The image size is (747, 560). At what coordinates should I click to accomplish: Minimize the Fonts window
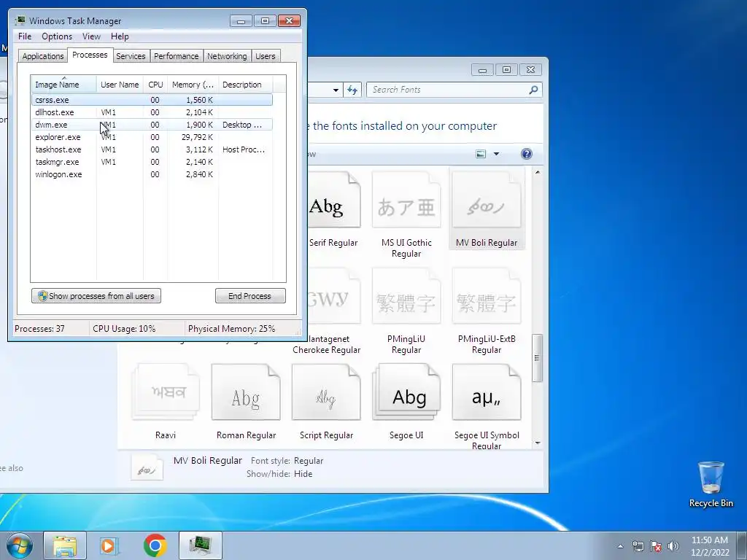tap(482, 70)
